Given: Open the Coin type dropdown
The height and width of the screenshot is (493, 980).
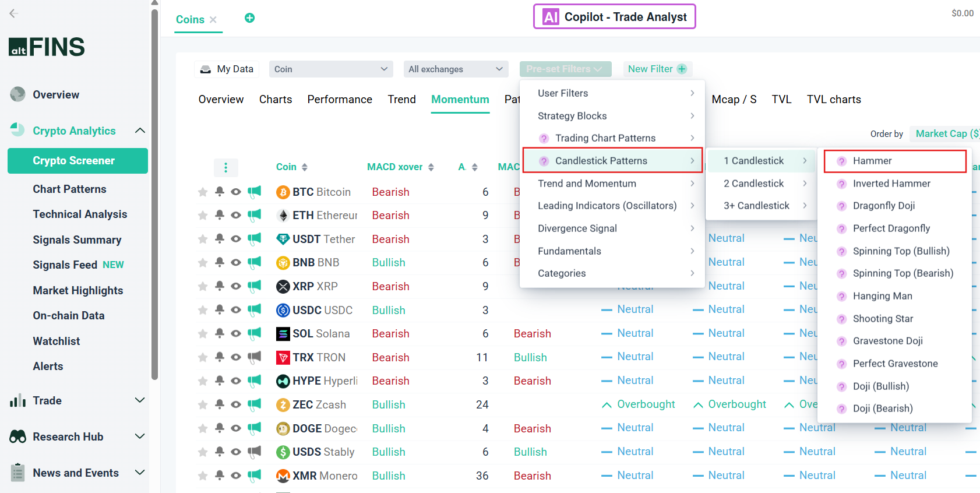Looking at the screenshot, I should pos(331,69).
